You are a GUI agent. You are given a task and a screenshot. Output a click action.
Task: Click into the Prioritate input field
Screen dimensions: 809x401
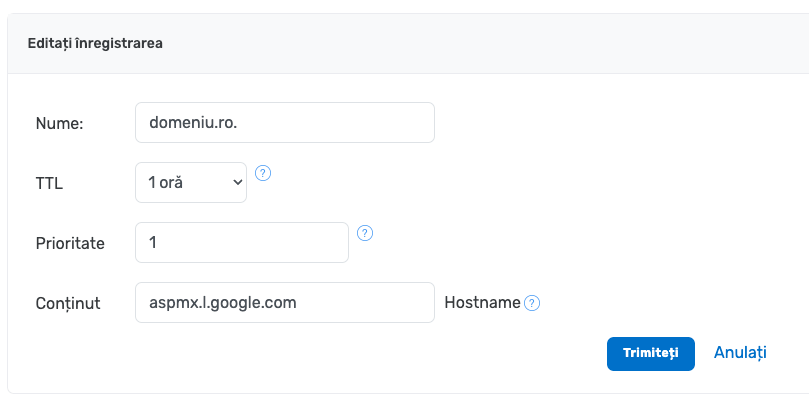click(241, 242)
